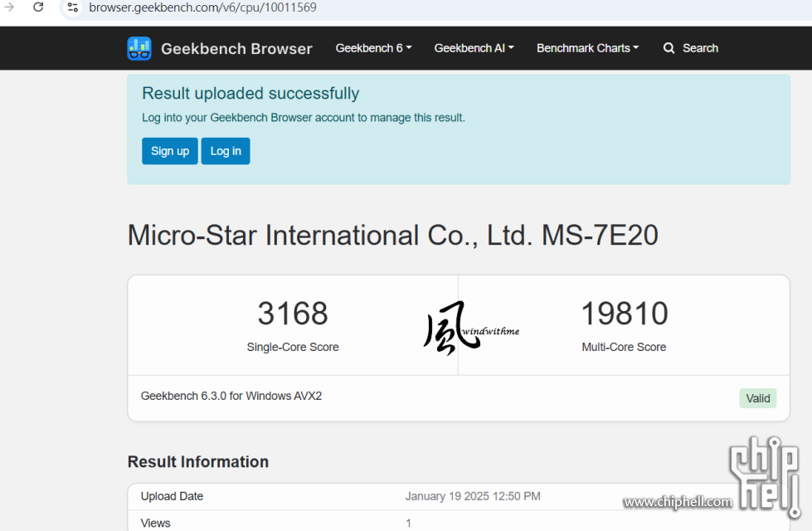Click the browser reload icon
The width and height of the screenshot is (812, 531).
(x=38, y=7)
